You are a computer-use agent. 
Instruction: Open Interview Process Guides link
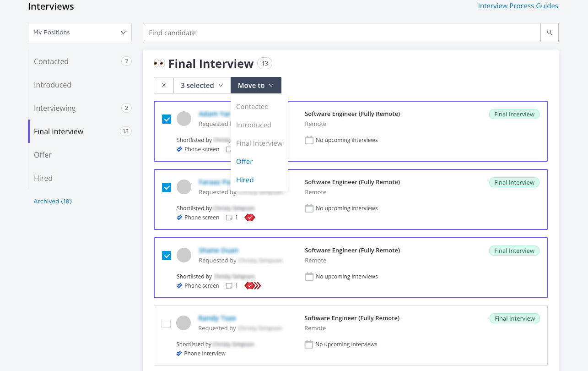point(518,6)
